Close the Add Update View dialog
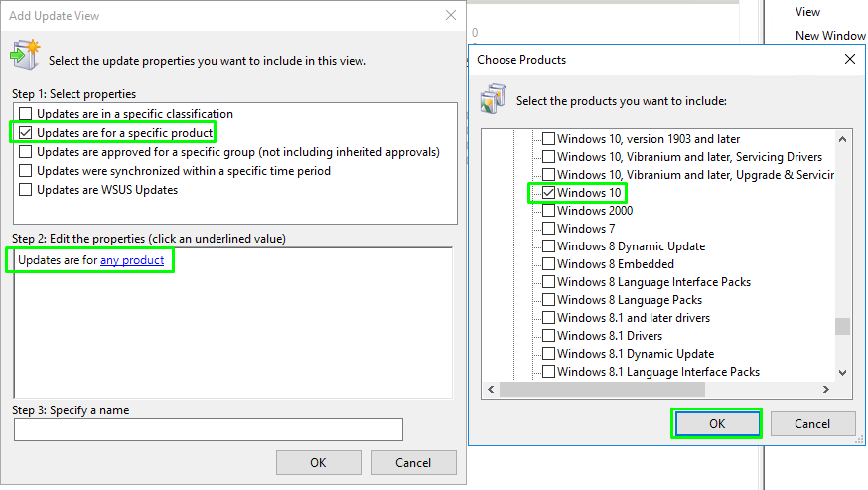This screenshot has width=868, height=490. point(451,16)
